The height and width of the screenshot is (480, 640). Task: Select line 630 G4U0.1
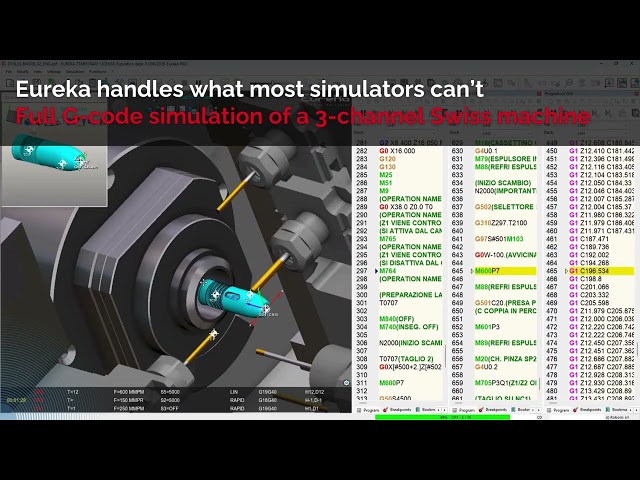tap(486, 151)
